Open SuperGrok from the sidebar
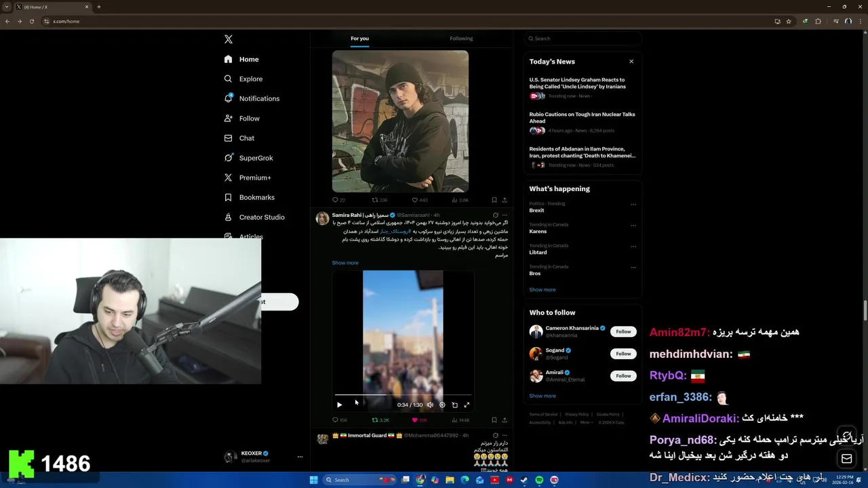This screenshot has height=488, width=868. tap(248, 158)
